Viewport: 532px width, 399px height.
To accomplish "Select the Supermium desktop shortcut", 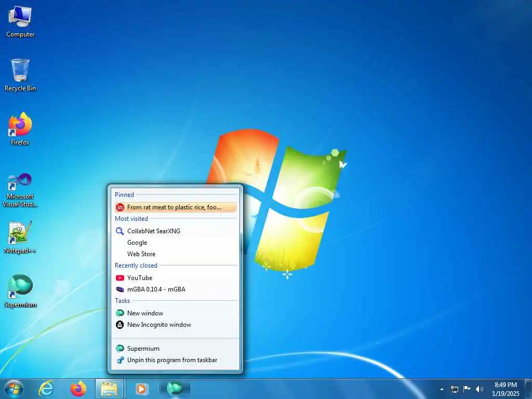I will 20,291.
